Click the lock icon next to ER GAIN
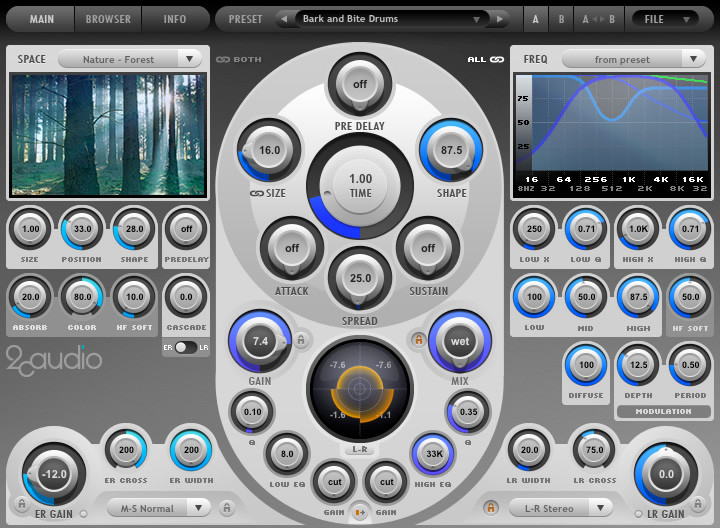720x528 pixels. (21, 504)
